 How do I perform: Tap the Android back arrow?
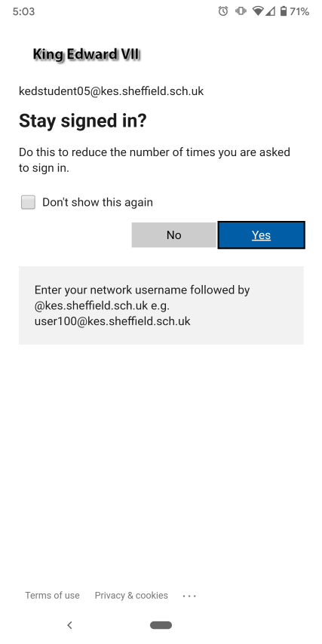[x=70, y=625]
